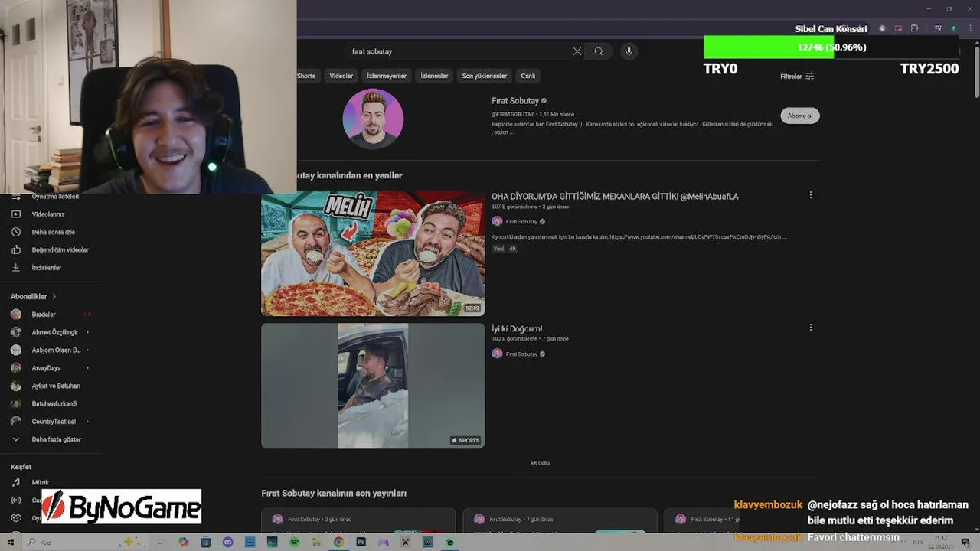This screenshot has height=551, width=980.
Task: Click the magnifier search button
Action: pyautogui.click(x=599, y=51)
